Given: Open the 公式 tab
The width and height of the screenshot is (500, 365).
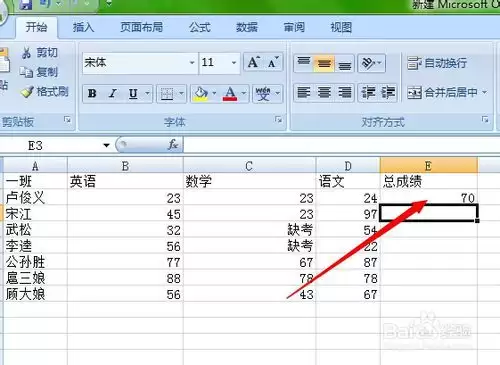Looking at the screenshot, I should [200, 27].
